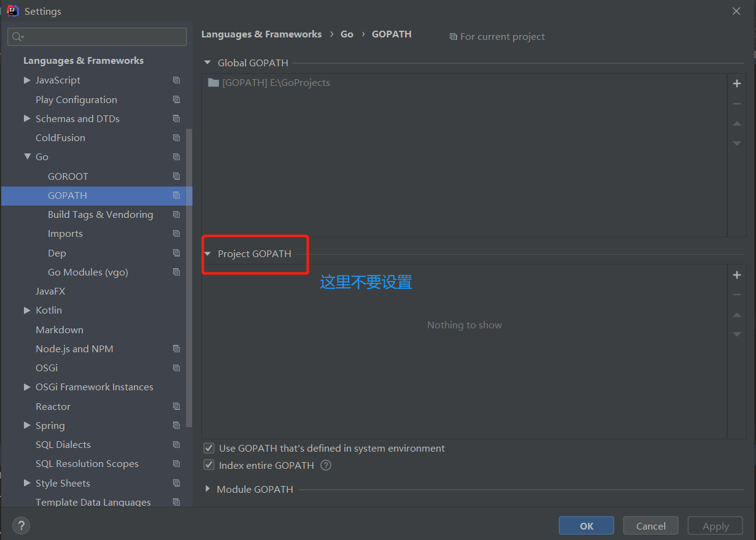Click inside the settings search field
The width and height of the screenshot is (756, 540).
pyautogui.click(x=96, y=37)
